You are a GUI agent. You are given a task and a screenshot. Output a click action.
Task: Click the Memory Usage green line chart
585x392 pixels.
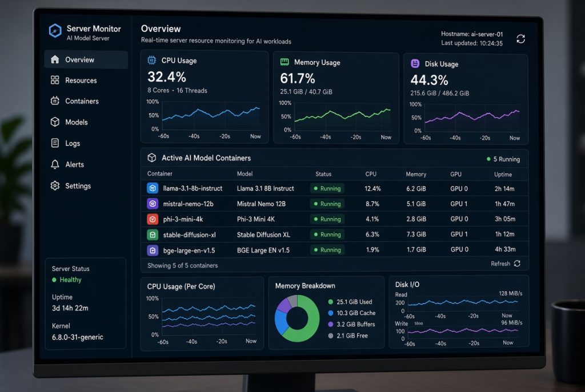click(x=343, y=116)
